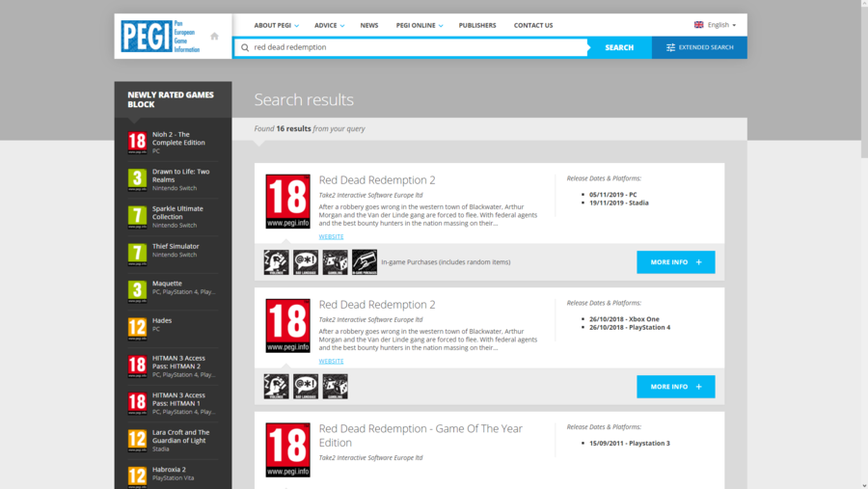Expand More Info for PC Red Dead Redemption 2
The height and width of the screenshot is (489, 868).
click(x=675, y=262)
